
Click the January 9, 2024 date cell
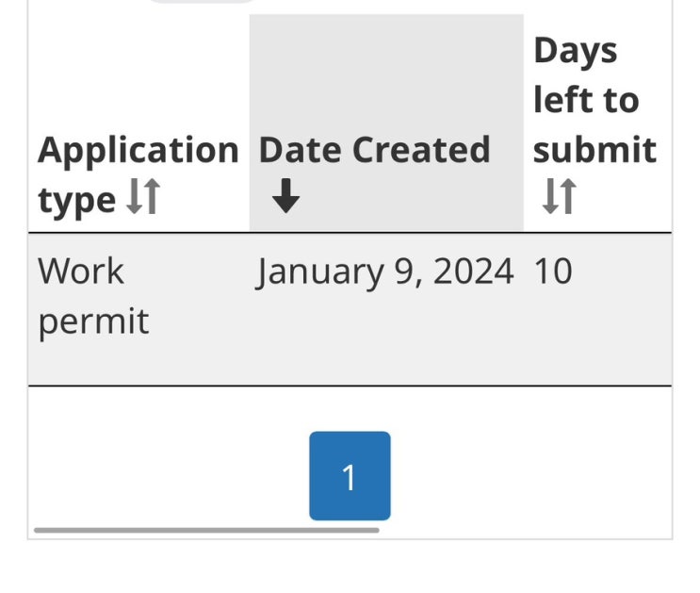pyautogui.click(x=385, y=272)
